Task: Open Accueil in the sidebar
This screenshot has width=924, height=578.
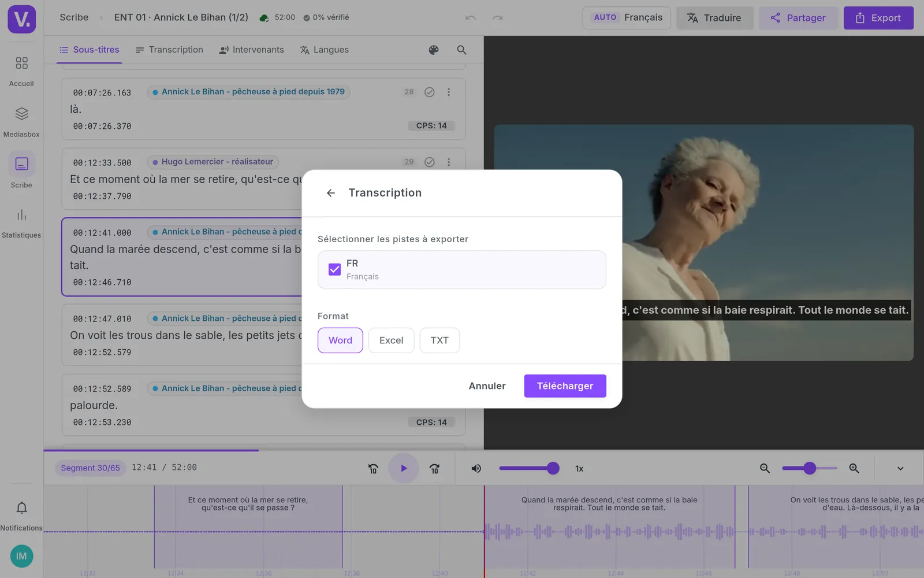Action: [21, 71]
